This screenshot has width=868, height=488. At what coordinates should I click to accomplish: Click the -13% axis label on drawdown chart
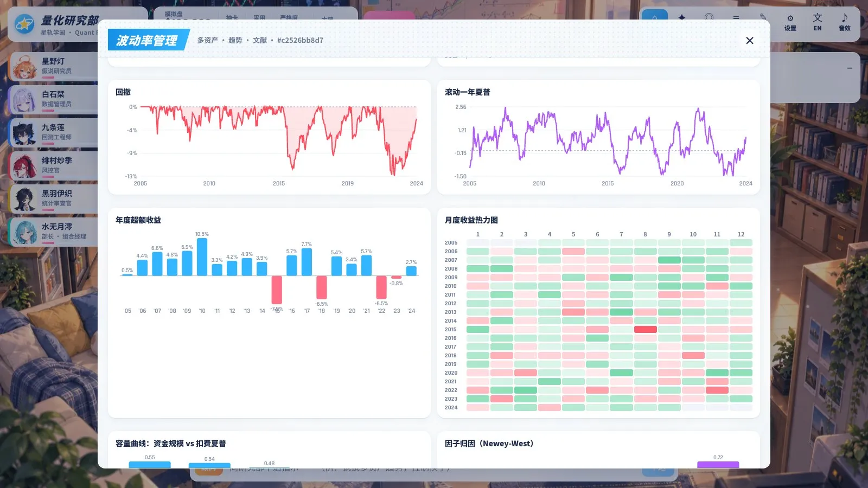point(131,176)
